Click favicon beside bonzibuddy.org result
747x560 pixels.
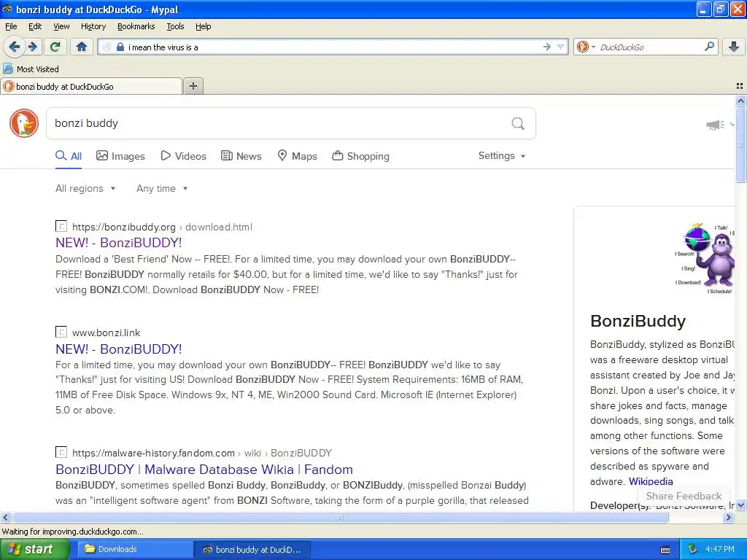click(x=61, y=226)
